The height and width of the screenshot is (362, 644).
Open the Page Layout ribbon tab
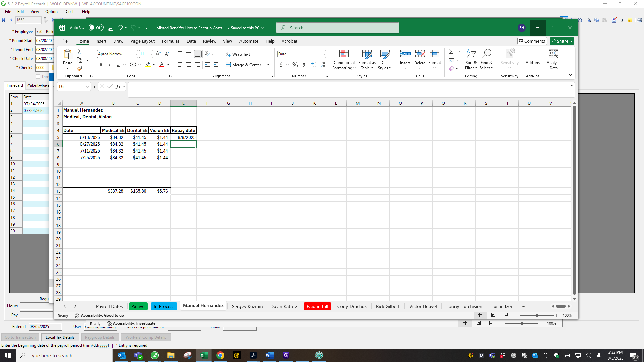tap(143, 41)
